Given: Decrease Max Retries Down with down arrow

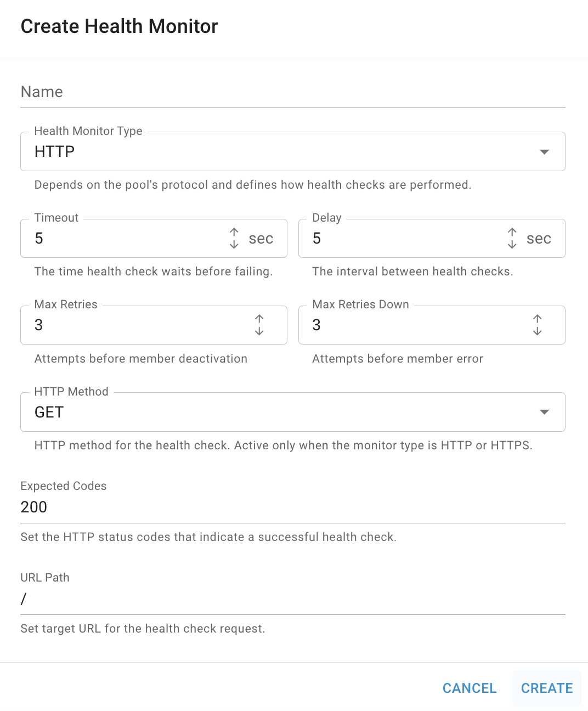Looking at the screenshot, I should (x=538, y=331).
